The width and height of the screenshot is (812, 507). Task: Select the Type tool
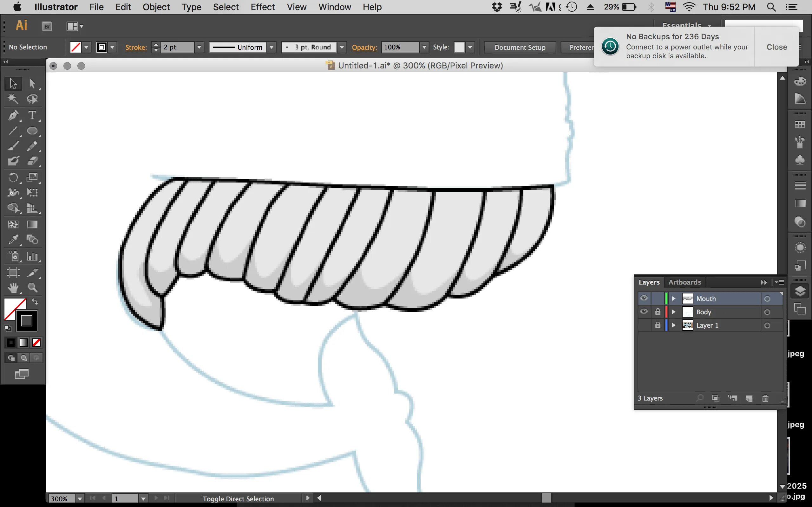32,115
